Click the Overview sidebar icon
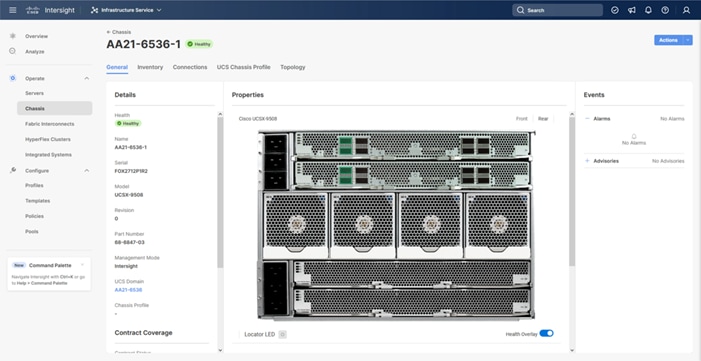 pos(13,36)
